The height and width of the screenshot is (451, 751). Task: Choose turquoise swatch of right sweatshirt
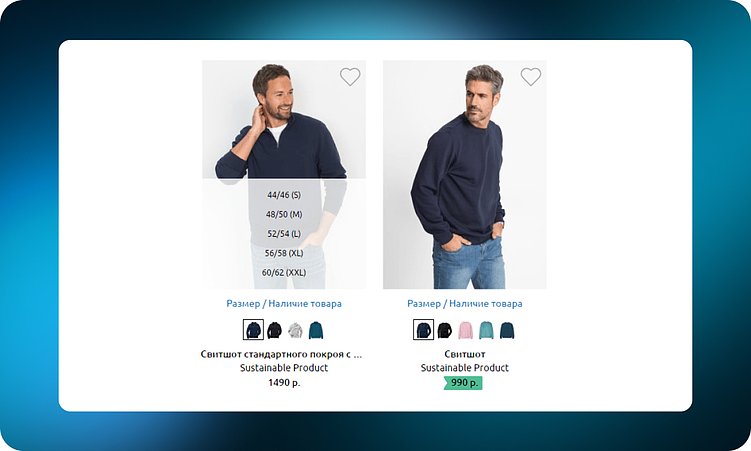pos(486,330)
